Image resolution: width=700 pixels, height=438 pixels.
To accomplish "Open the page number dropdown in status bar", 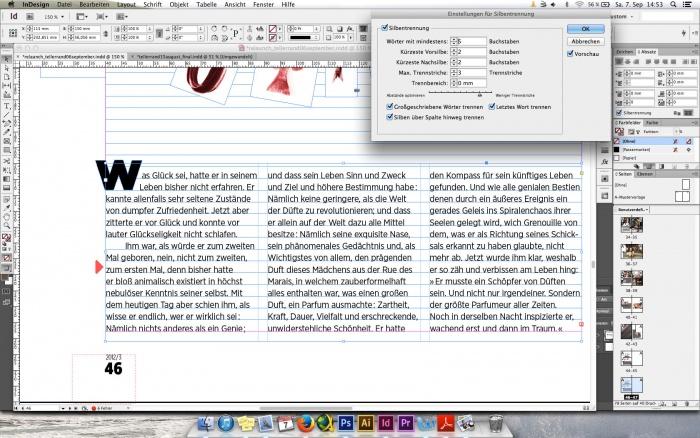I will click(x=63, y=408).
